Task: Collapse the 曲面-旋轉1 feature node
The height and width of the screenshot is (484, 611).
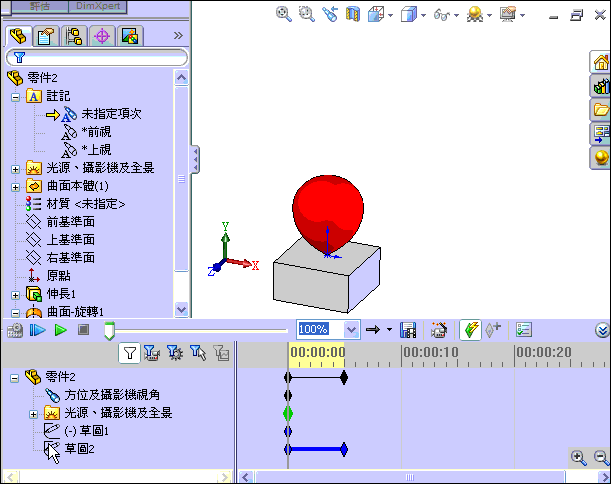Action: pyautogui.click(x=15, y=313)
